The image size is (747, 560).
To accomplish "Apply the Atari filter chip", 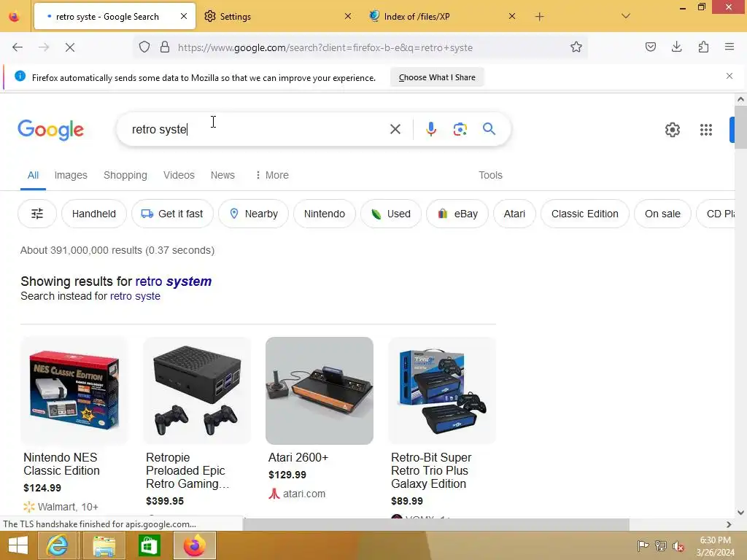I will pyautogui.click(x=514, y=214).
